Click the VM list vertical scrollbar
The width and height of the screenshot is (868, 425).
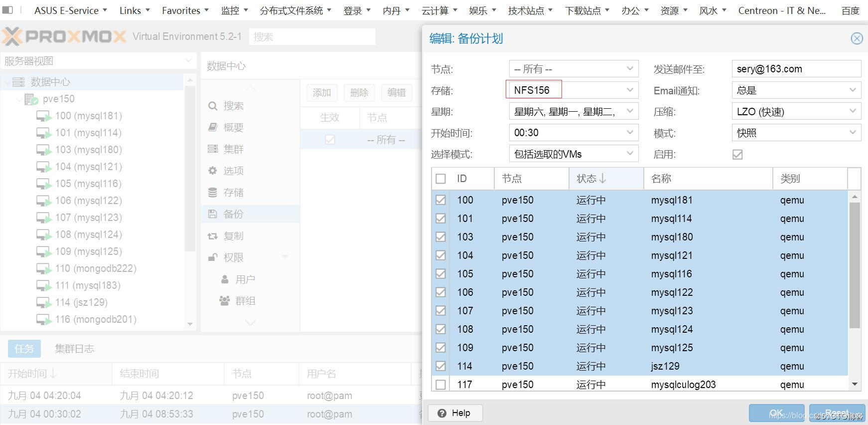coord(855,265)
